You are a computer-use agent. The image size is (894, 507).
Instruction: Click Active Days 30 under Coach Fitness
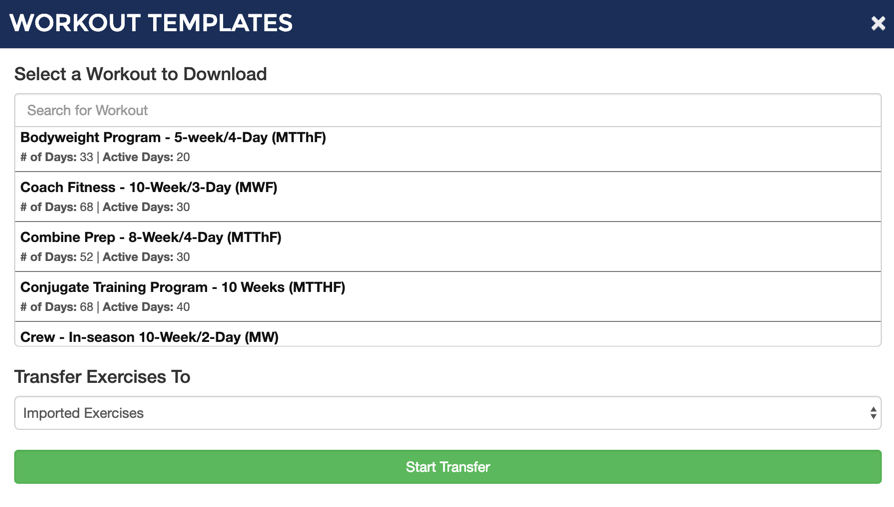[146, 207]
